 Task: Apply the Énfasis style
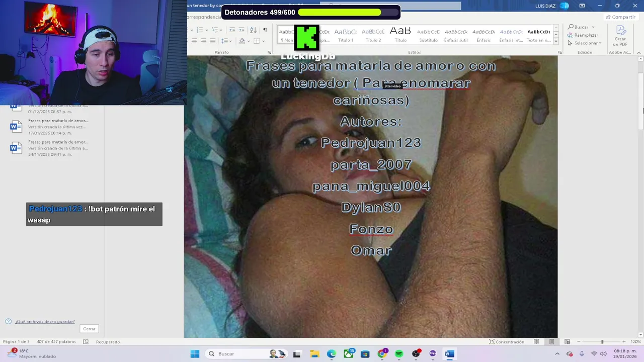point(484,35)
